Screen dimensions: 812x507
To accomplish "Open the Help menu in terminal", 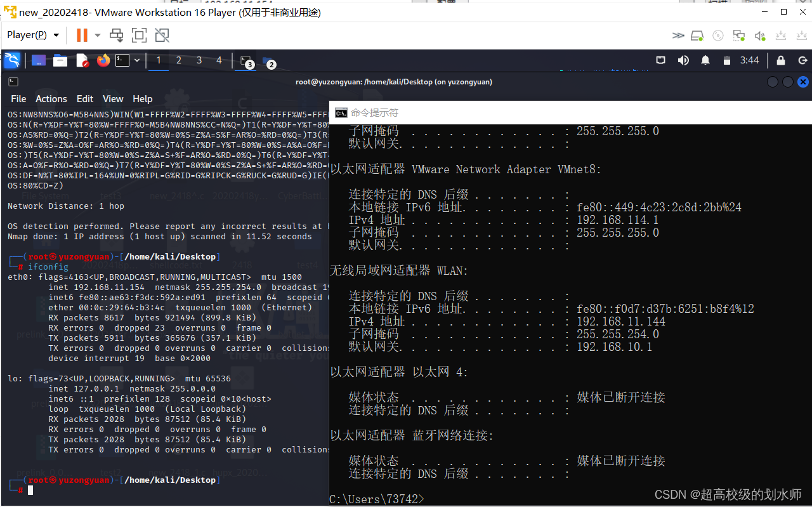I will coord(142,99).
